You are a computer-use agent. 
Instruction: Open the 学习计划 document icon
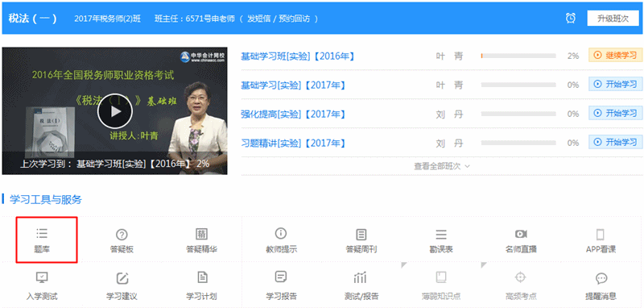point(202,277)
